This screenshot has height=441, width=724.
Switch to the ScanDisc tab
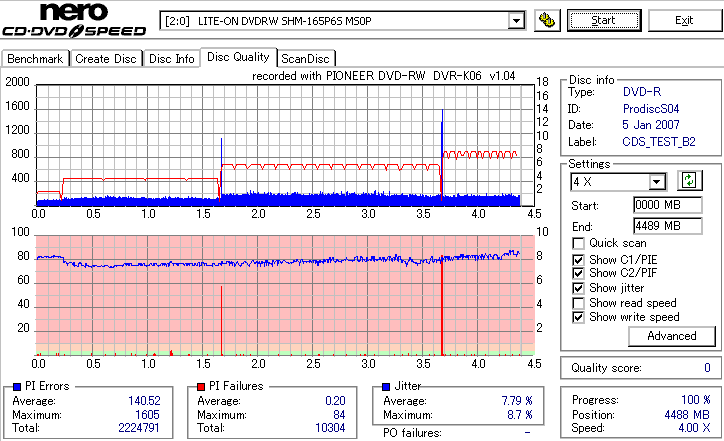[305, 59]
